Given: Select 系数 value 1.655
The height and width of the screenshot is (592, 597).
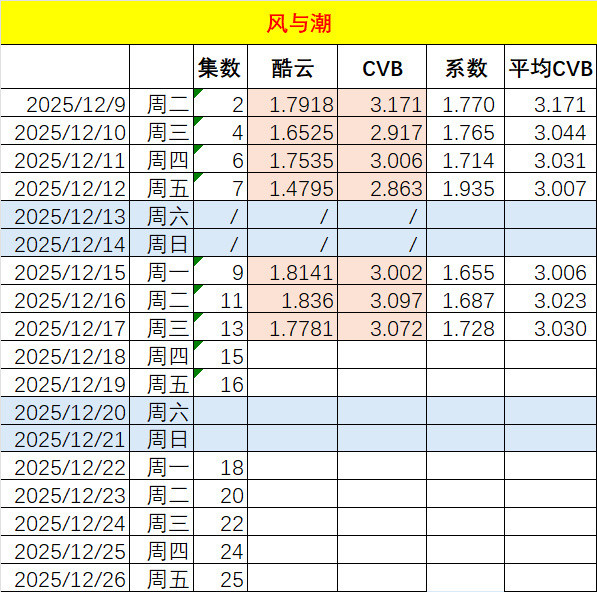Looking at the screenshot, I should click(x=466, y=271).
